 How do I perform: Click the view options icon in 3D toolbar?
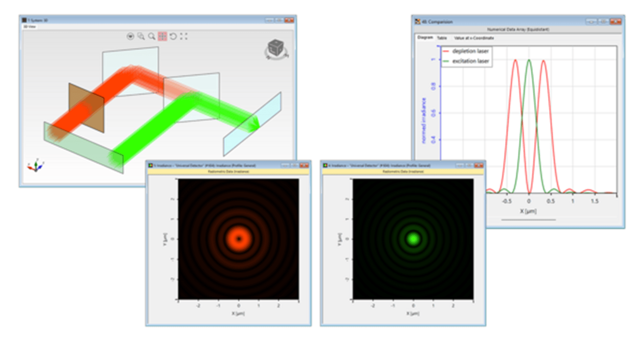click(x=130, y=36)
